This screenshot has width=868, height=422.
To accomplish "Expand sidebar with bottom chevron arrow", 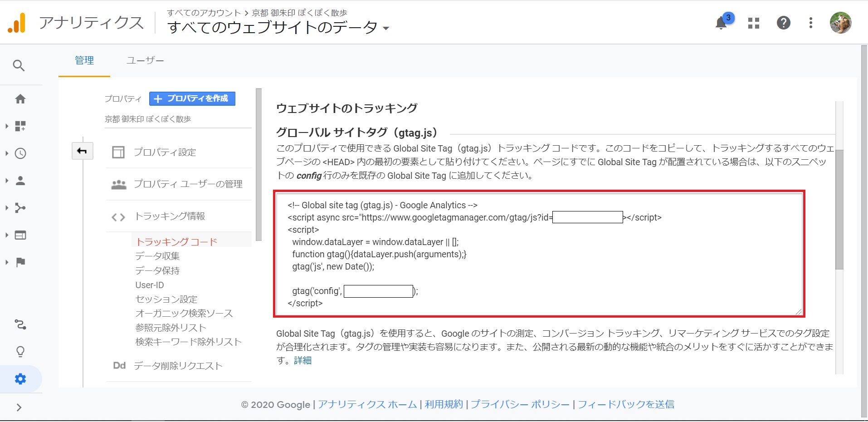I will click(19, 407).
